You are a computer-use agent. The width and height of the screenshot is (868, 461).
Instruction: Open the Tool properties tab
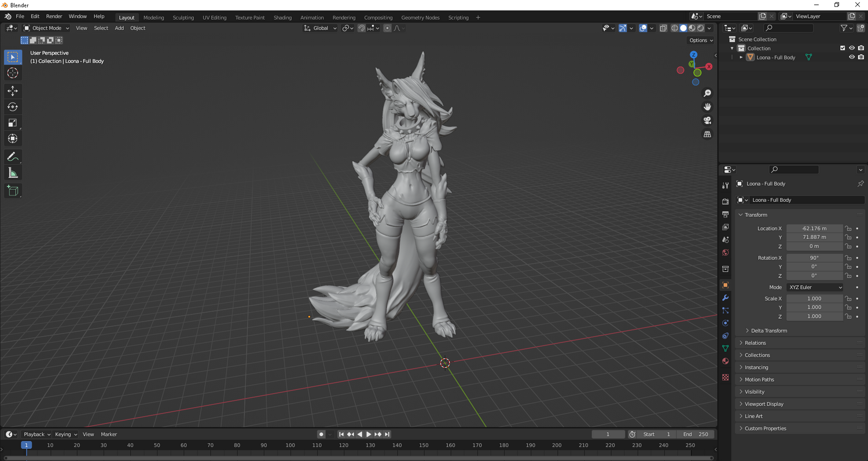(726, 185)
